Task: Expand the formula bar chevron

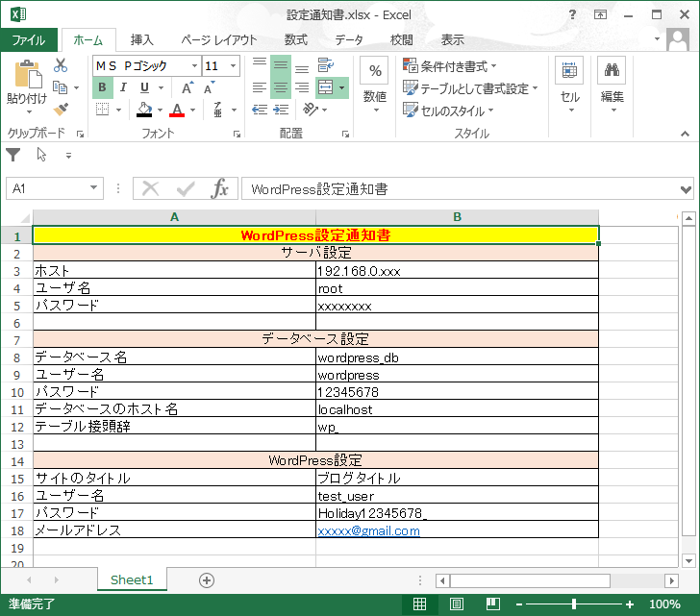Action: 687,189
